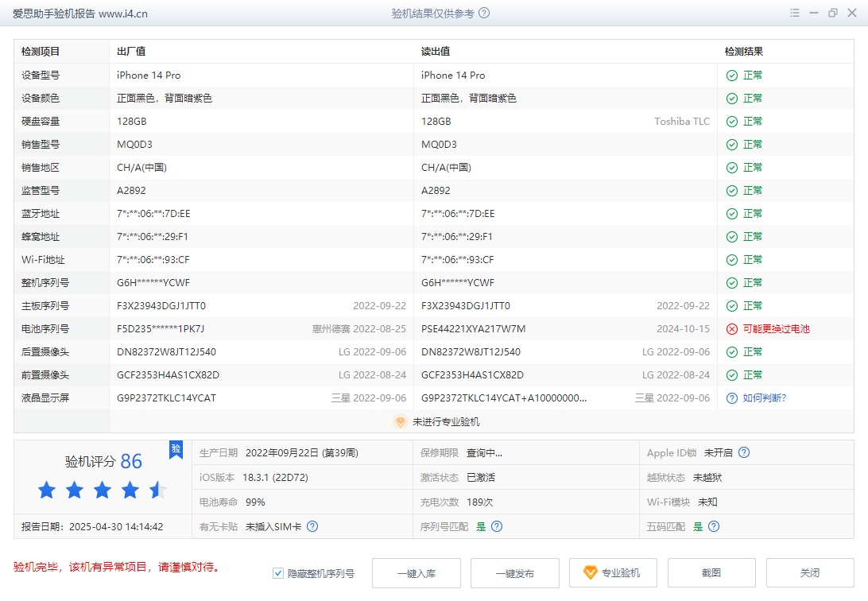Screen dimensions: 868x601
Task: Click the battery date 2024-10-15
Action: click(x=683, y=329)
